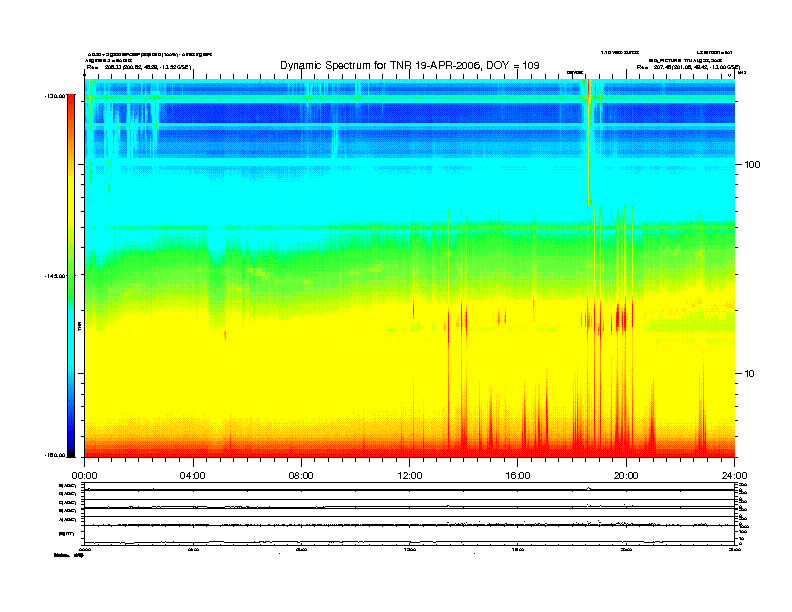This screenshot has width=792, height=612.
Task: Click the vertical rainbow color scale bar
Action: tap(71, 276)
